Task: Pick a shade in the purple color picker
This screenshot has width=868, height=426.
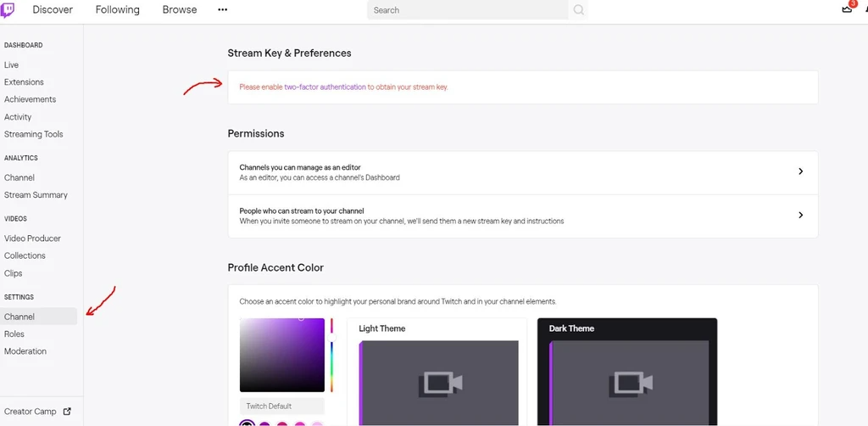Action: pos(282,355)
